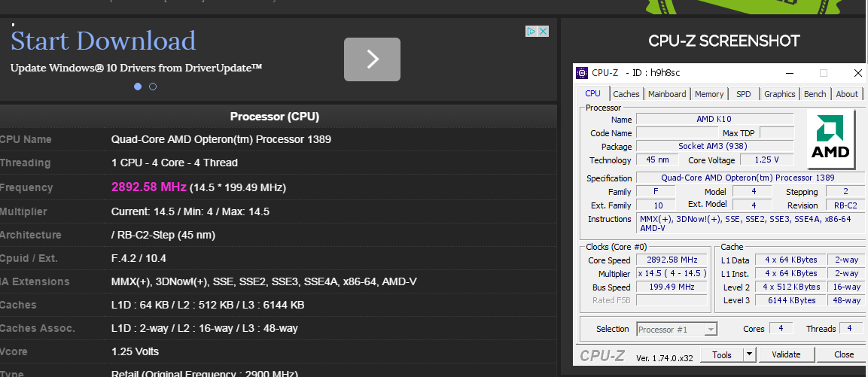Screen dimensions: 868x377
Task: Click the Specification Quad-Core AMD Opteron field
Action: [750, 178]
